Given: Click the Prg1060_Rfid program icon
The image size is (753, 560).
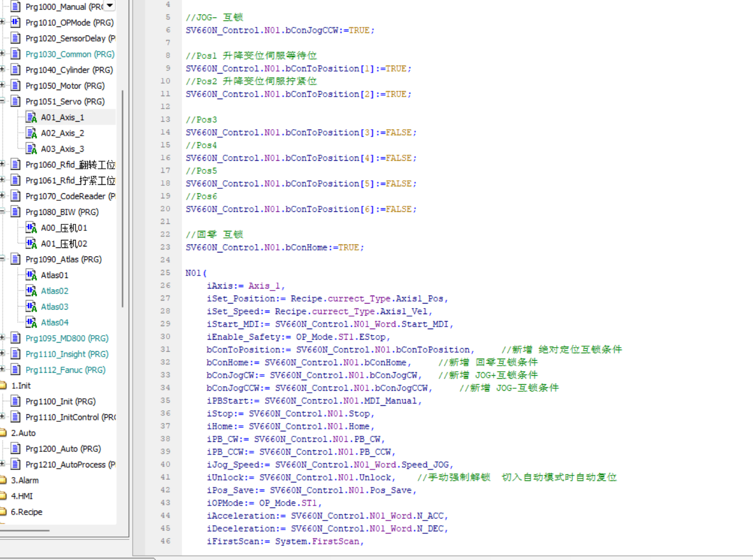Looking at the screenshot, I should 16,164.
